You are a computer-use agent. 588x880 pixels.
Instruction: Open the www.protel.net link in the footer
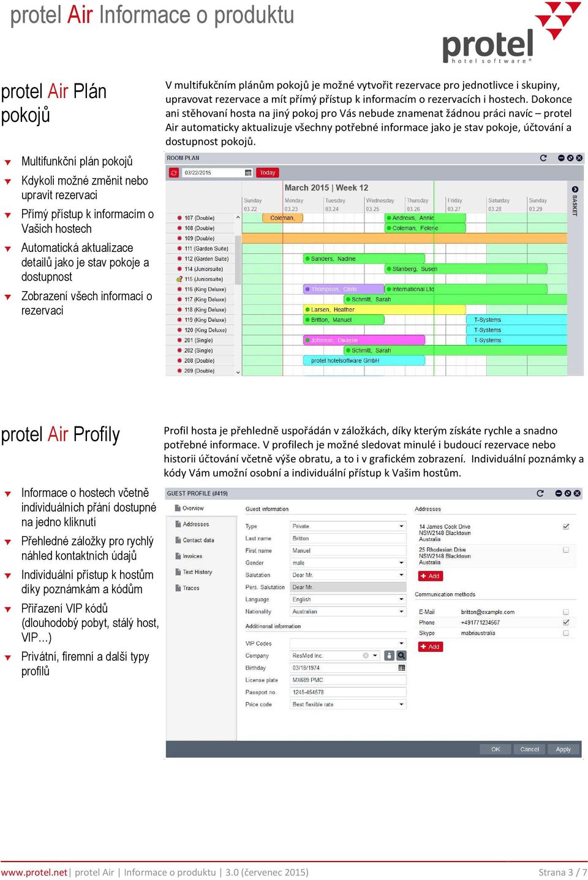pos(34,872)
